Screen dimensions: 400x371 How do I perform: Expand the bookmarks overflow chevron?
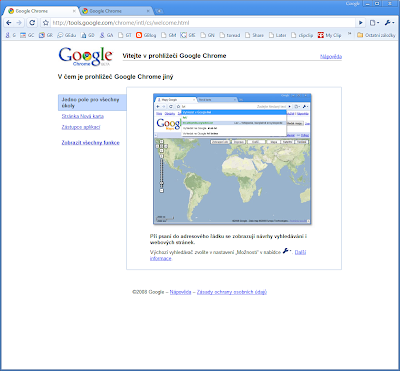349,34
